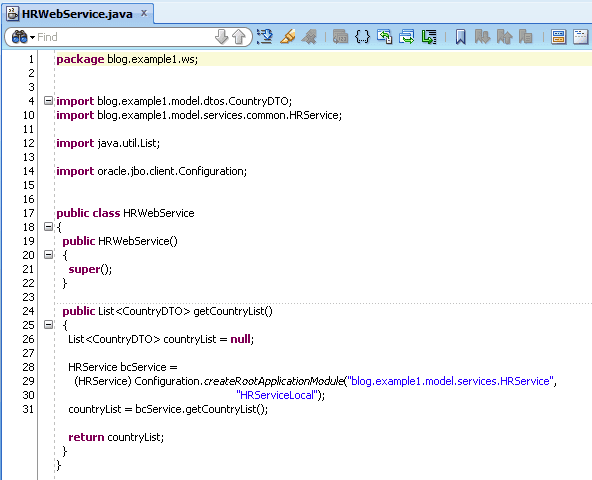Click the window with green back arrow icon
The image size is (592, 480).
tap(385, 37)
